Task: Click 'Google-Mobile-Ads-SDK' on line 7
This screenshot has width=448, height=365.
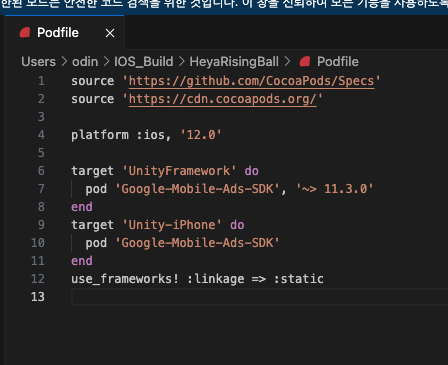Action: (x=197, y=189)
